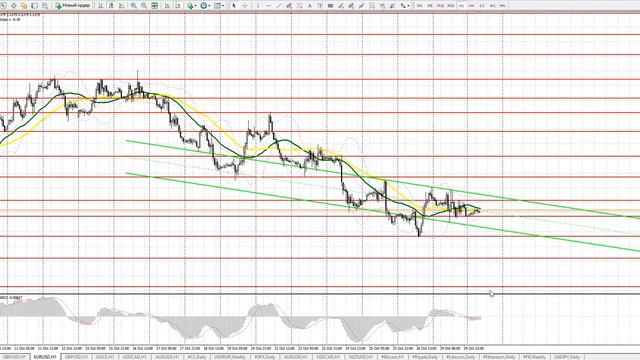Select the Fibonacci Retracement tool
Image resolution: width=640 pixels, height=360 pixels.
299,6
